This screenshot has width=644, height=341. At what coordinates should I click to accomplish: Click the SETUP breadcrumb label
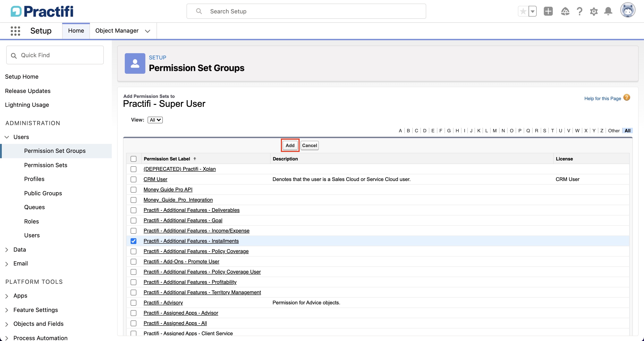(157, 58)
